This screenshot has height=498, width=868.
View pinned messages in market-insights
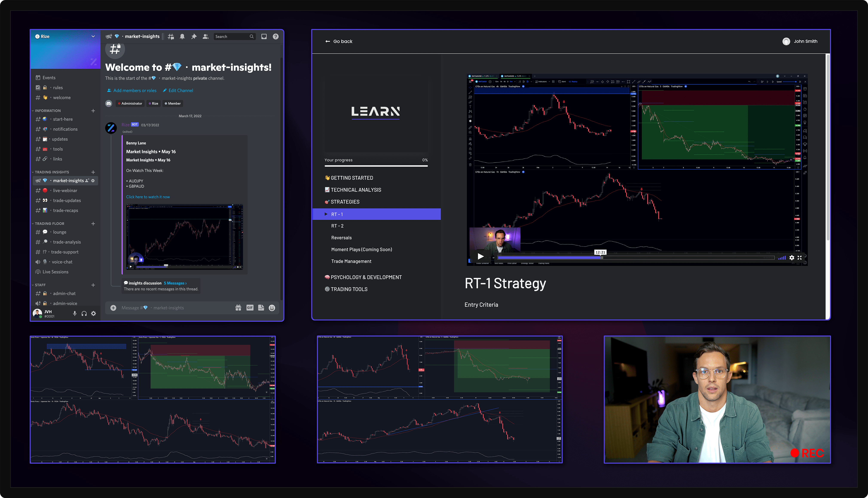(x=194, y=36)
